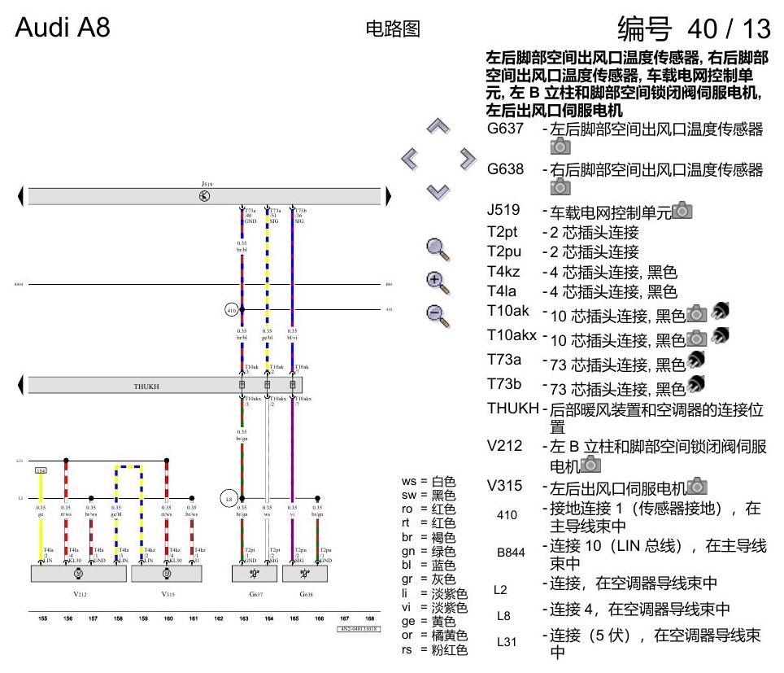Click the 'Audi A8' title
The image size is (784, 673).
point(63,27)
